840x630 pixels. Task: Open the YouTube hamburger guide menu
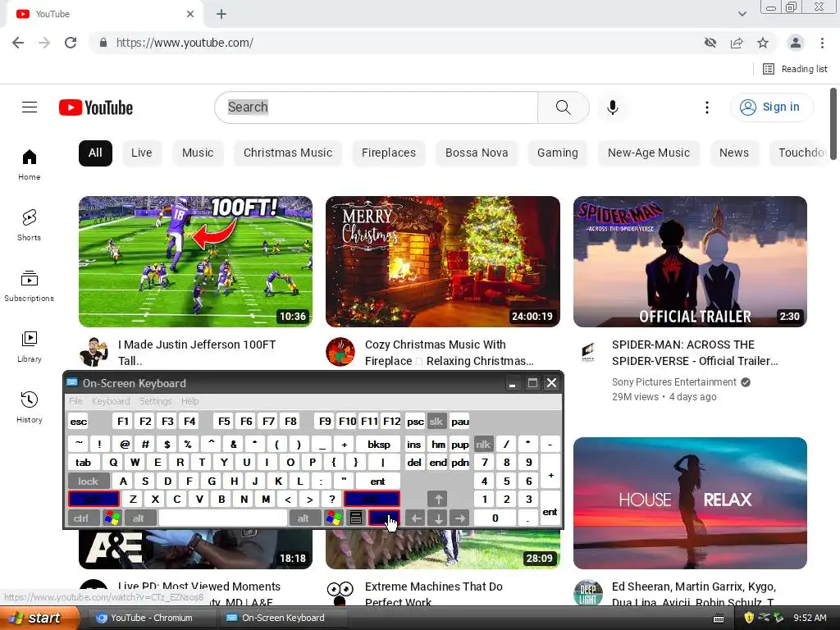point(30,107)
